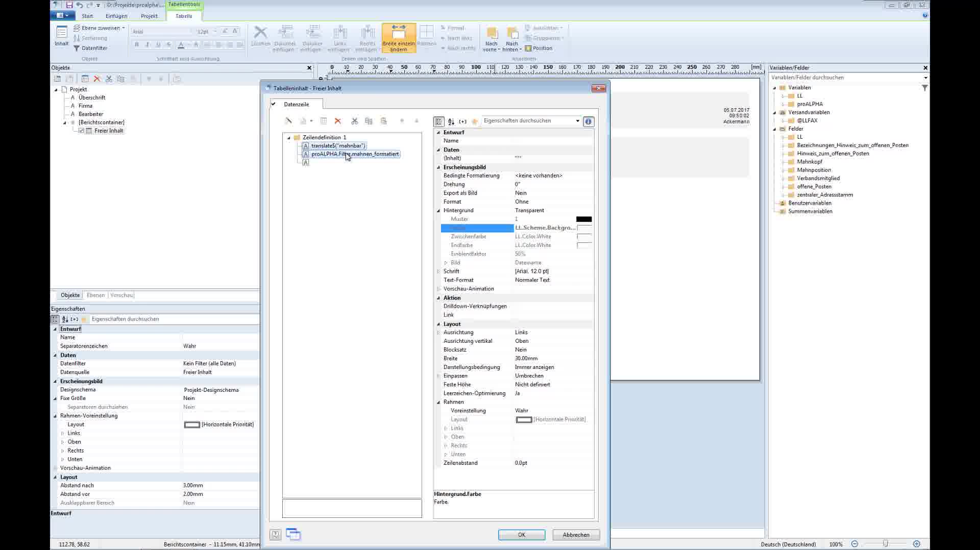Click the Überschrift object in tree

click(x=92, y=97)
